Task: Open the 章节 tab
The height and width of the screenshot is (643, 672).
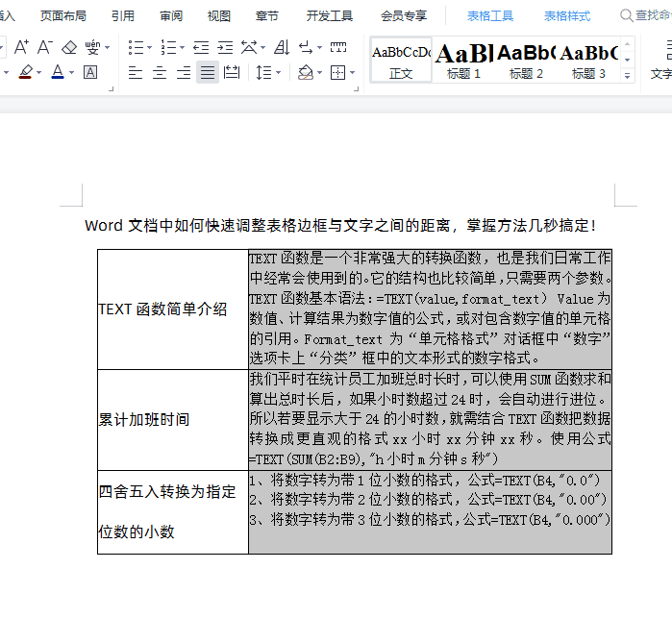Action: click(x=267, y=15)
